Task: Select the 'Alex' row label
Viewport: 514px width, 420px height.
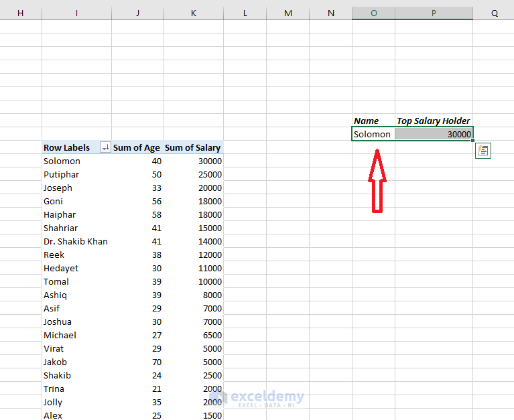Action: pyautogui.click(x=76, y=415)
